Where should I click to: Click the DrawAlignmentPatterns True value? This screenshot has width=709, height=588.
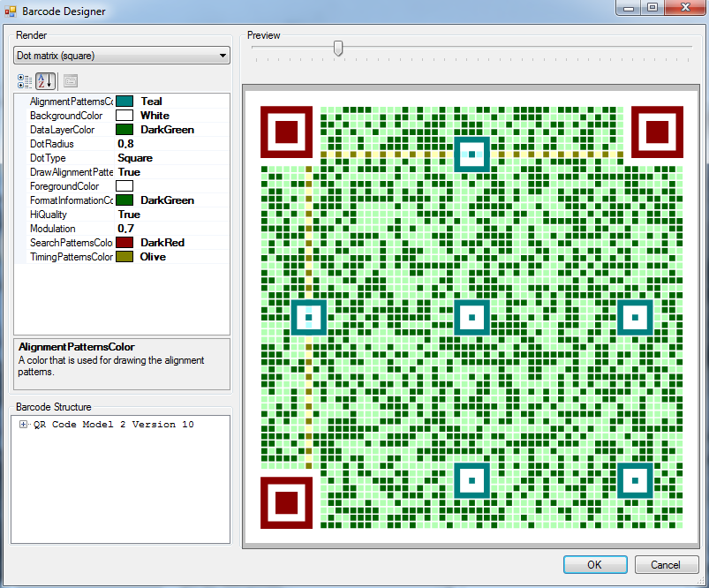coord(129,172)
